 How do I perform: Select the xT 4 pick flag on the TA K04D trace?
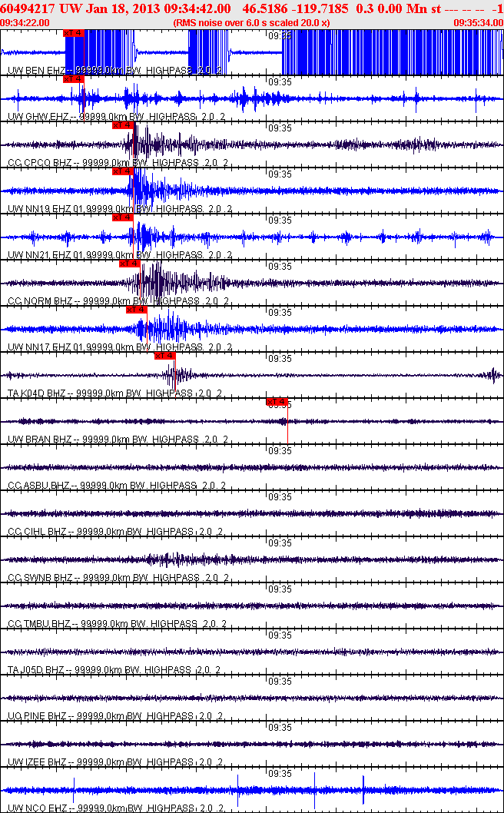pyautogui.click(x=165, y=356)
